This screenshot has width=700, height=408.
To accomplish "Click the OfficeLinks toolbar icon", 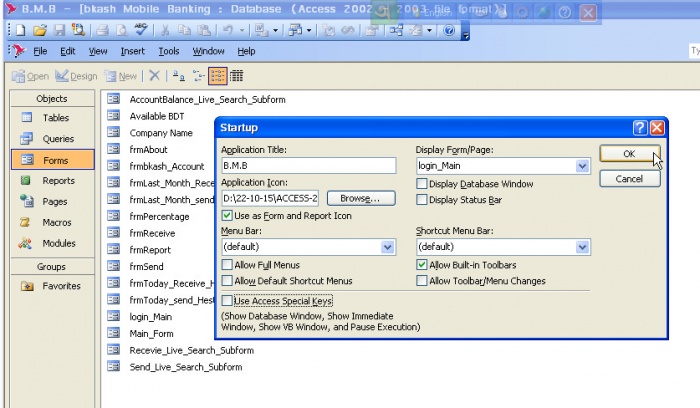I will [261, 30].
